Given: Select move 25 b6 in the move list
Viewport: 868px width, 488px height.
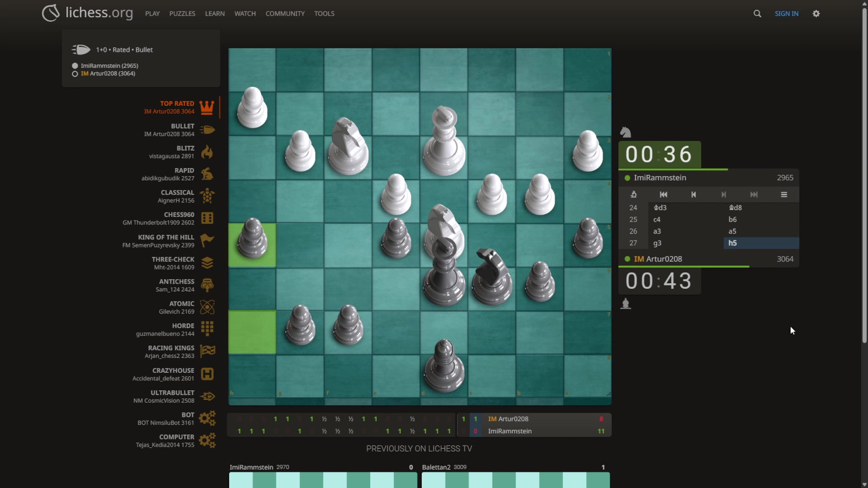Looking at the screenshot, I should coord(761,220).
